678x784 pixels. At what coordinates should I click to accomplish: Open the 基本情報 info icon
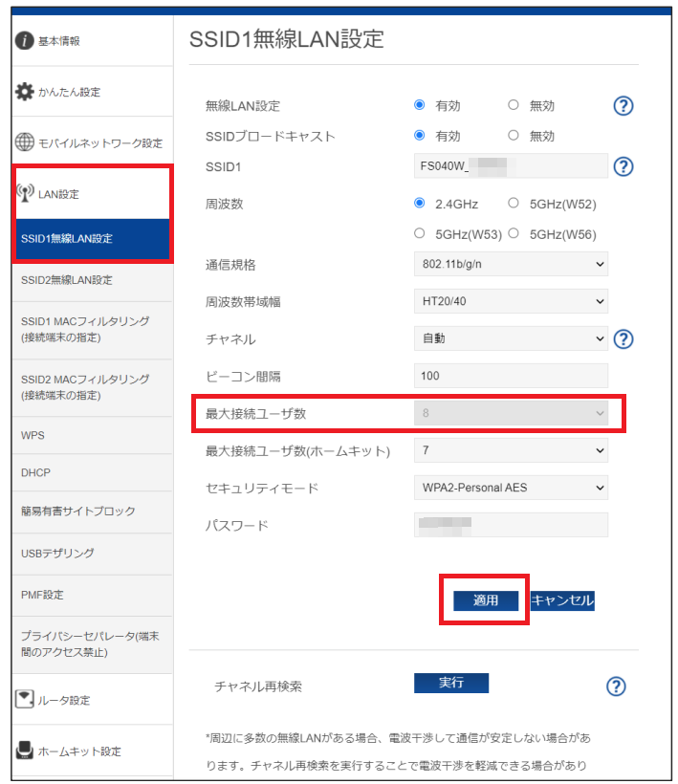point(25,40)
